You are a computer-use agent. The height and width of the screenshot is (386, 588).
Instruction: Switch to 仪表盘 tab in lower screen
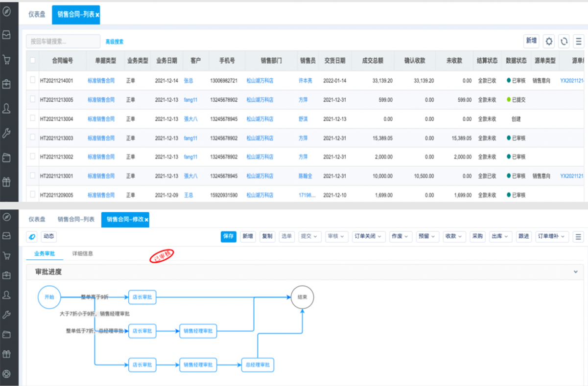pyautogui.click(x=37, y=220)
